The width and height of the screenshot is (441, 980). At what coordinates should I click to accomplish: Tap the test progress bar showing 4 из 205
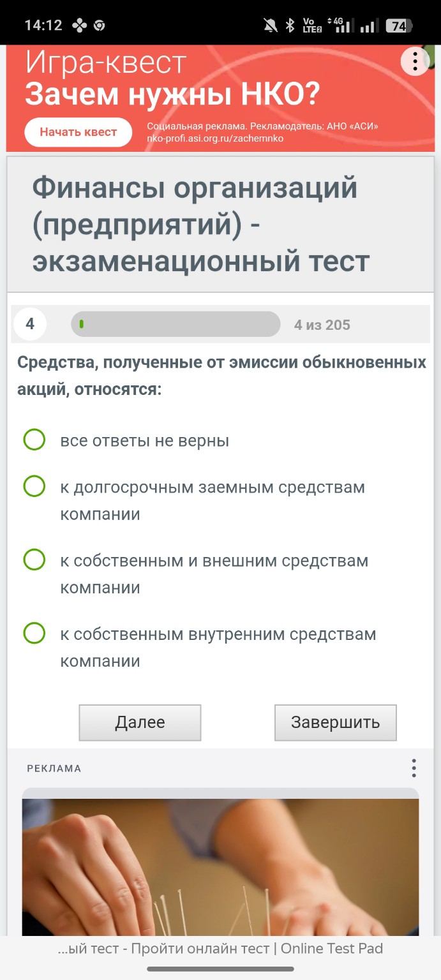click(176, 325)
